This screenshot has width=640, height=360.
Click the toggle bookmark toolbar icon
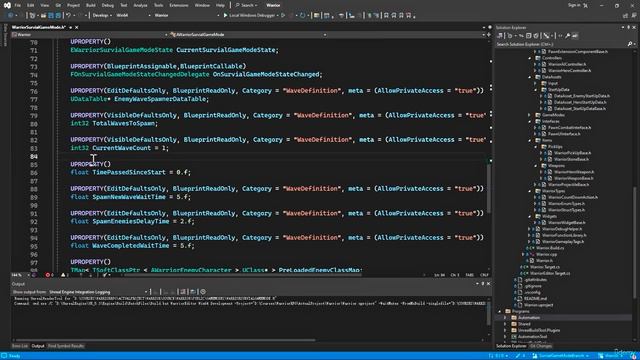pyautogui.click(x=386, y=15)
